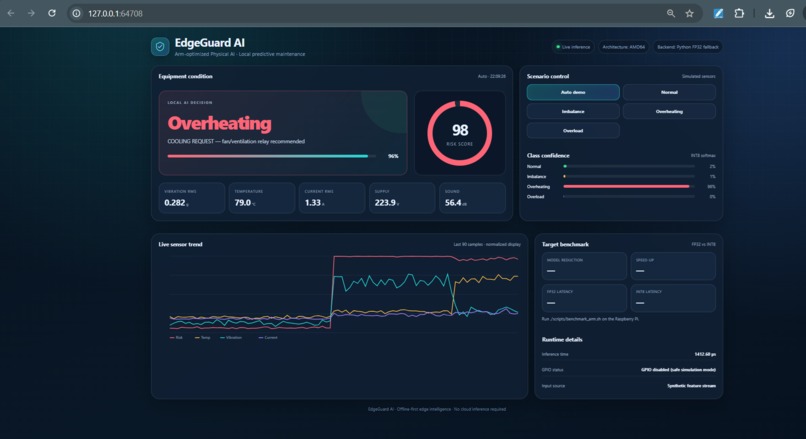Click the EdgeGuard AI shield logo
This screenshot has height=439, width=806.
click(160, 47)
